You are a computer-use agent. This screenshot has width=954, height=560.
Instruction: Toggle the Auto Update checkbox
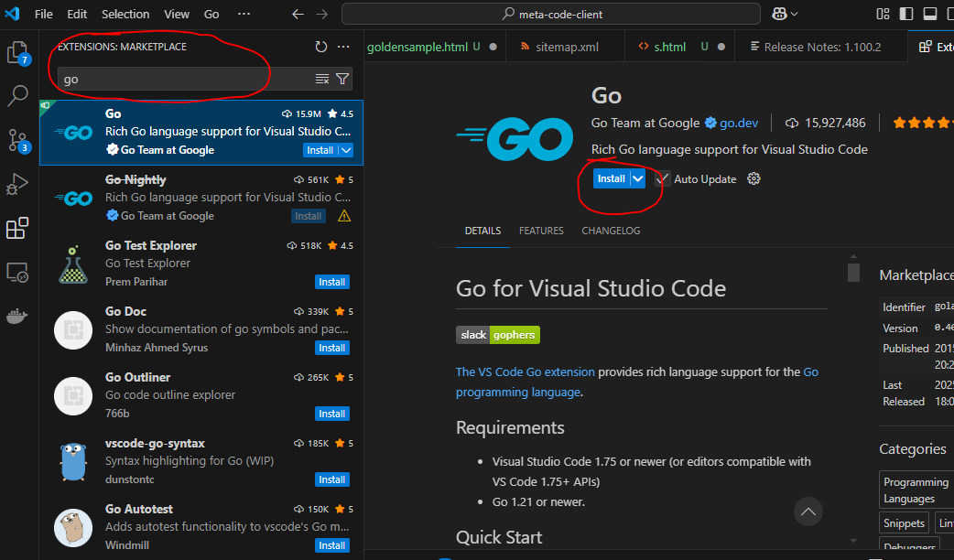(662, 178)
